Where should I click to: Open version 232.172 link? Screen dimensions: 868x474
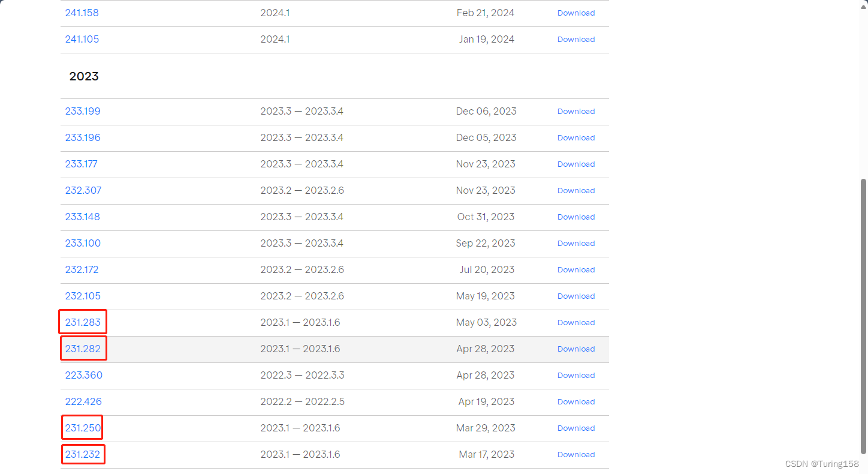(x=82, y=269)
